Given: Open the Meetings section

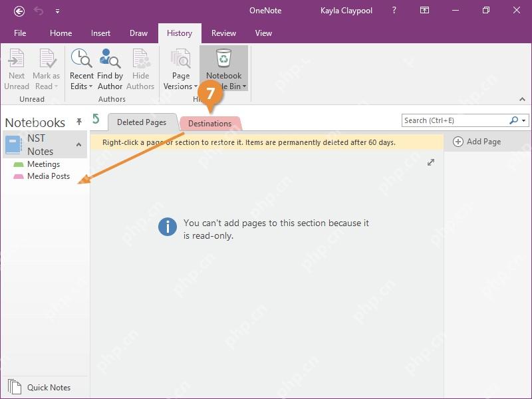Looking at the screenshot, I should pos(43,164).
